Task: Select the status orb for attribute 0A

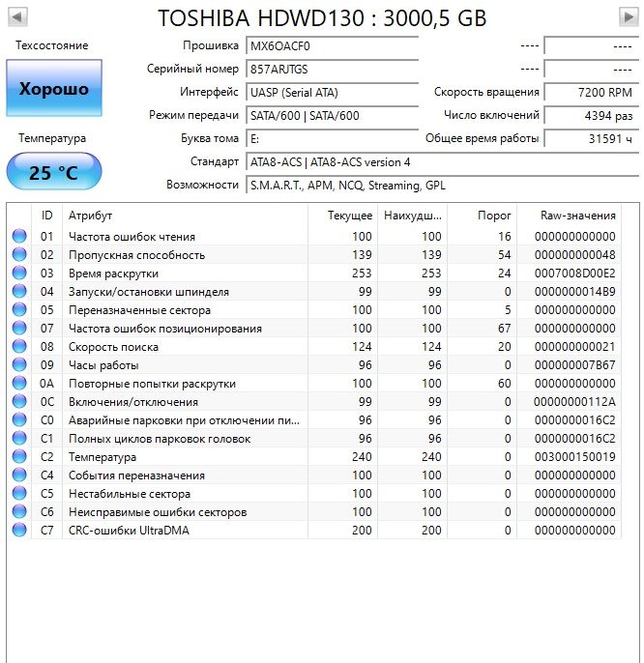Action: 19,383
